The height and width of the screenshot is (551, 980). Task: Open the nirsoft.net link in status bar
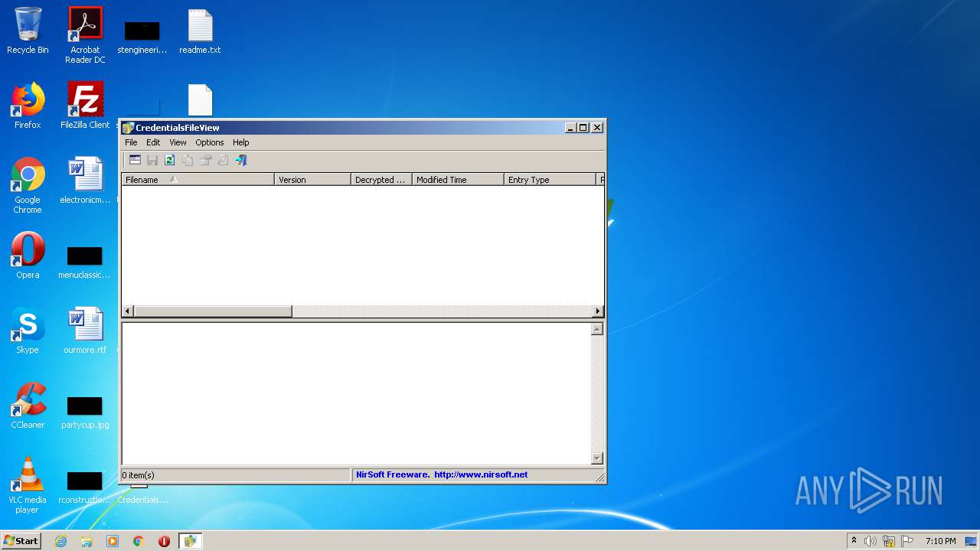coord(481,474)
